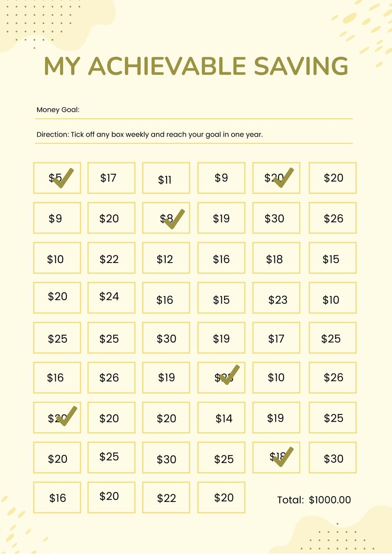This screenshot has height=554, width=392.
Task: Check the $23 savings box
Action: click(x=276, y=298)
